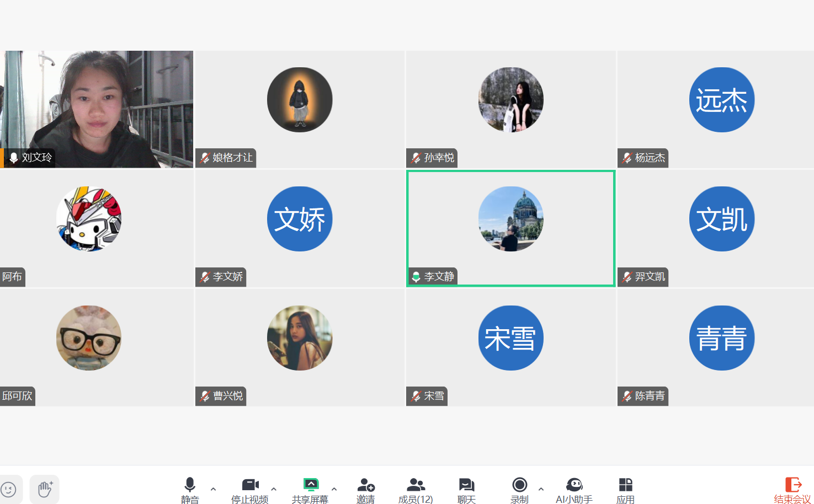Expand the arrow next to 共享屏幕

pyautogui.click(x=334, y=489)
